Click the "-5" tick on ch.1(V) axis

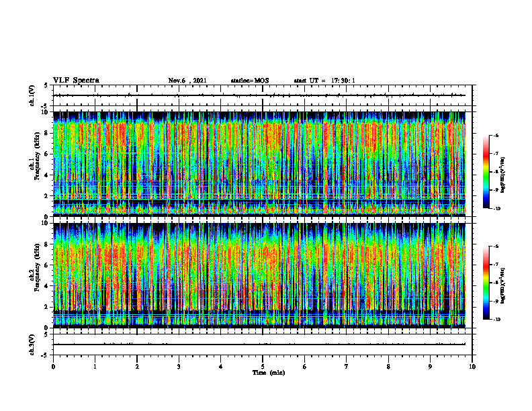pos(45,106)
